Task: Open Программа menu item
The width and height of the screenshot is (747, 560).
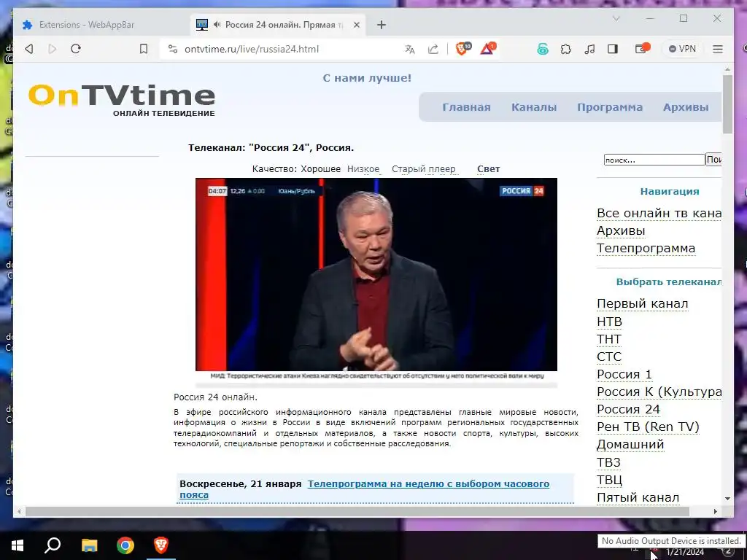Action: [x=610, y=107]
